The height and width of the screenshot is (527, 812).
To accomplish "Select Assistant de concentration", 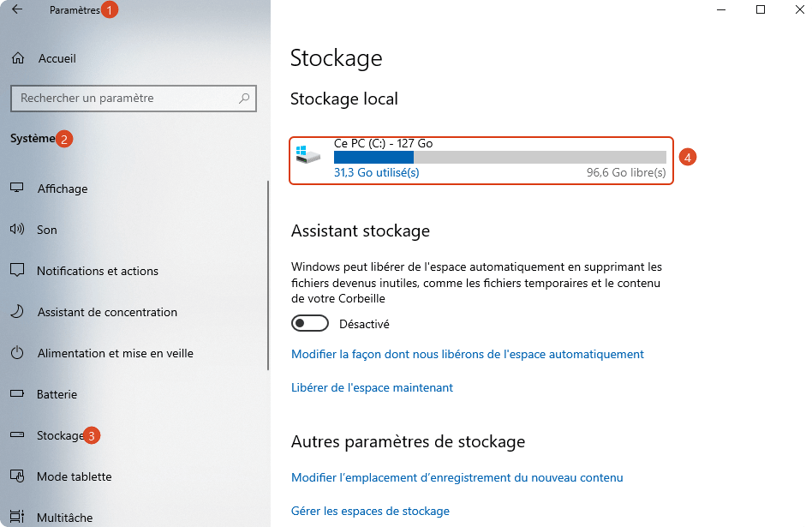I will (x=107, y=312).
